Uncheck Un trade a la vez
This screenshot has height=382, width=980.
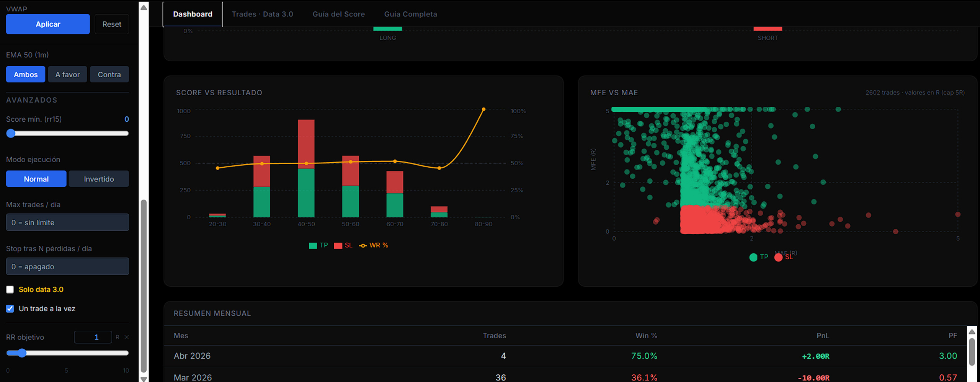coord(10,309)
